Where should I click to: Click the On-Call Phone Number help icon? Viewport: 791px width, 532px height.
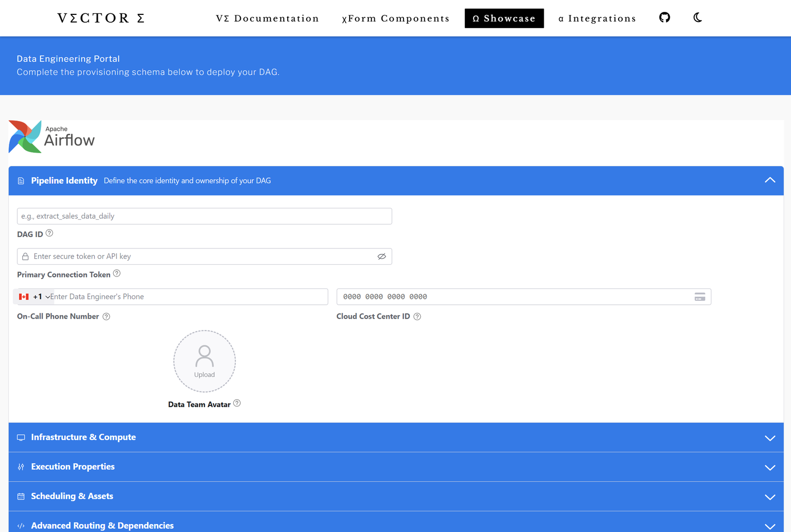click(106, 317)
